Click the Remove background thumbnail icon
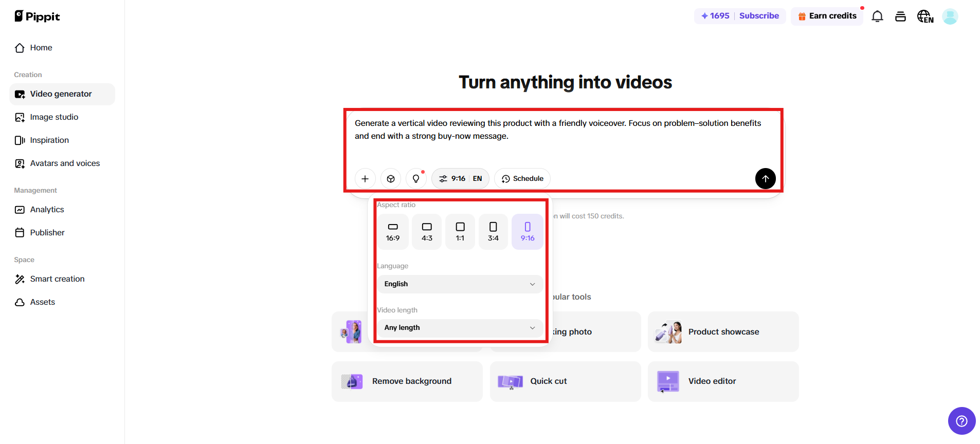980x444 pixels. pos(352,381)
